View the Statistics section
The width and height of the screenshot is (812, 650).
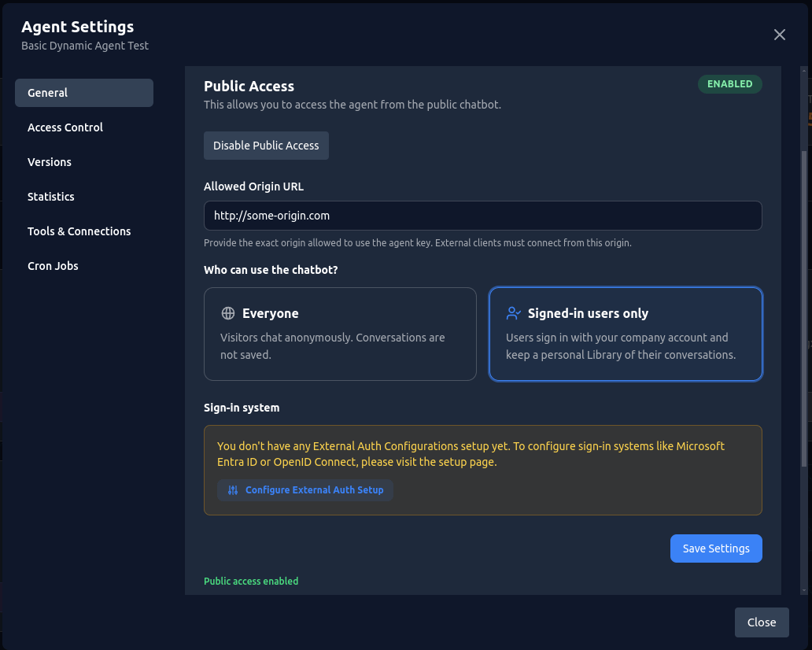pyautogui.click(x=84, y=197)
